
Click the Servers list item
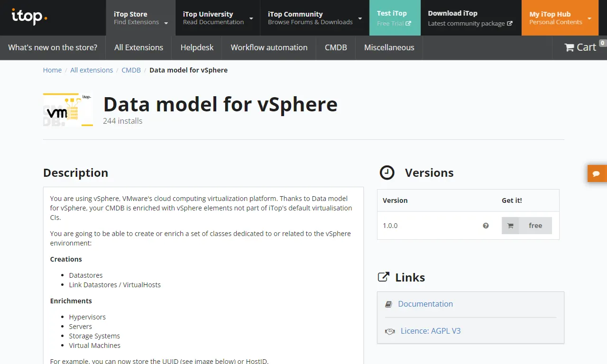tap(81, 327)
